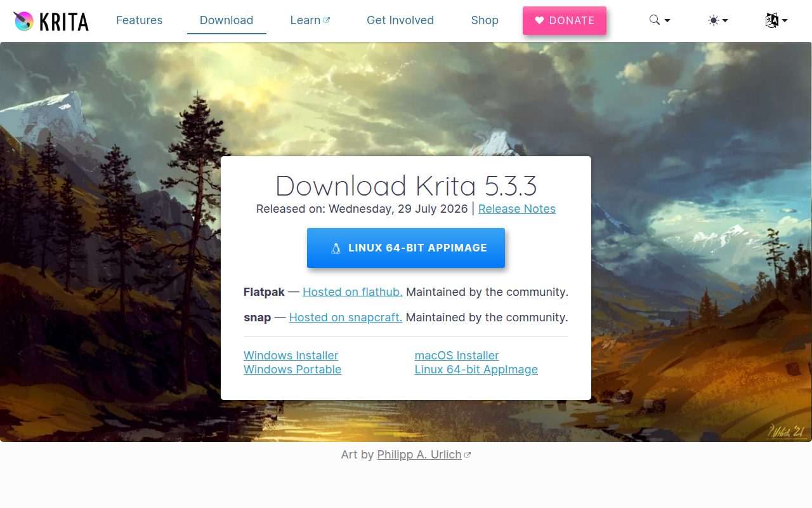Download the macOS Installer
Screen dimensions: 812x508
tap(457, 356)
